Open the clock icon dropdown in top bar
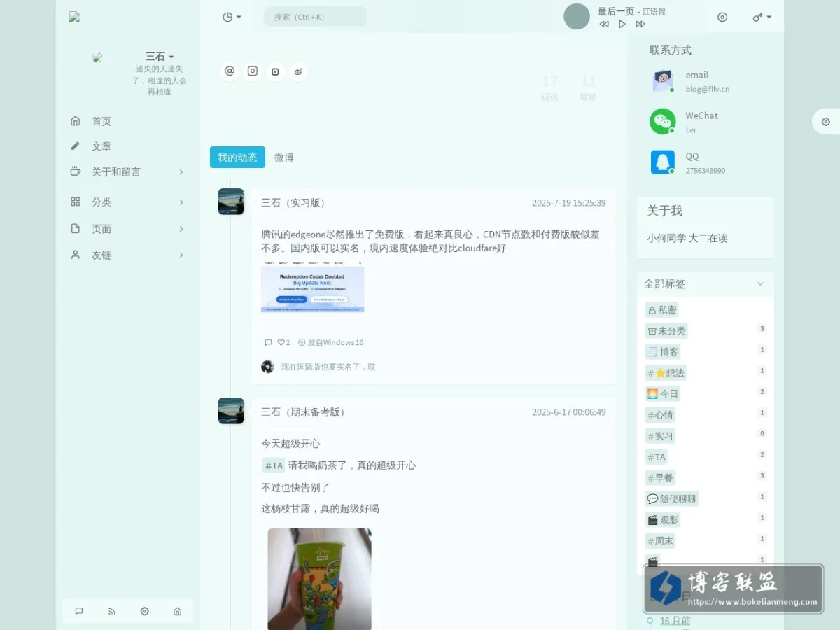Image resolution: width=840 pixels, height=630 pixels. tap(232, 17)
